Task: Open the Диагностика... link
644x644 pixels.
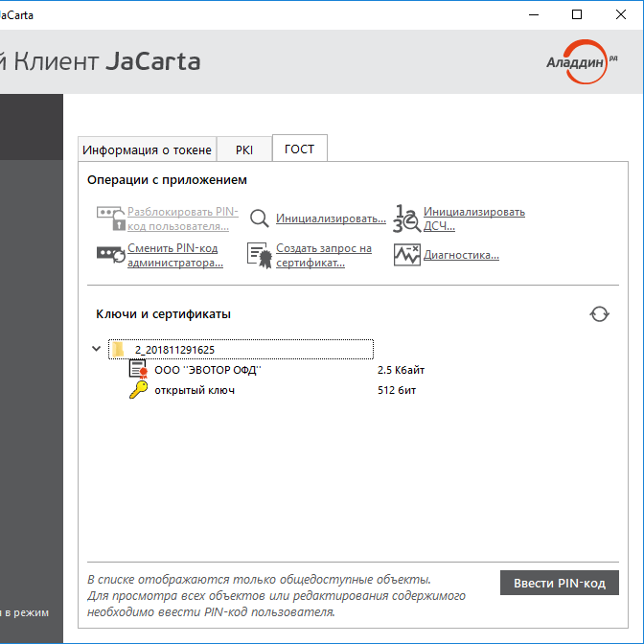Action: click(461, 255)
